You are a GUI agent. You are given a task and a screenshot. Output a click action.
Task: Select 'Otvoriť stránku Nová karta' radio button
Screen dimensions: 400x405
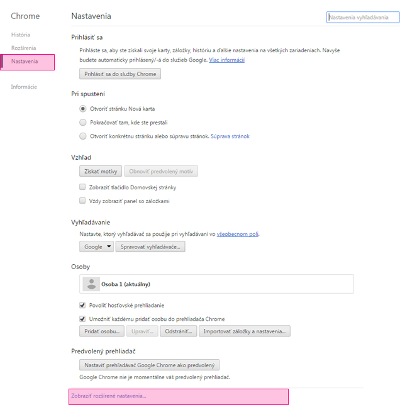click(x=83, y=109)
